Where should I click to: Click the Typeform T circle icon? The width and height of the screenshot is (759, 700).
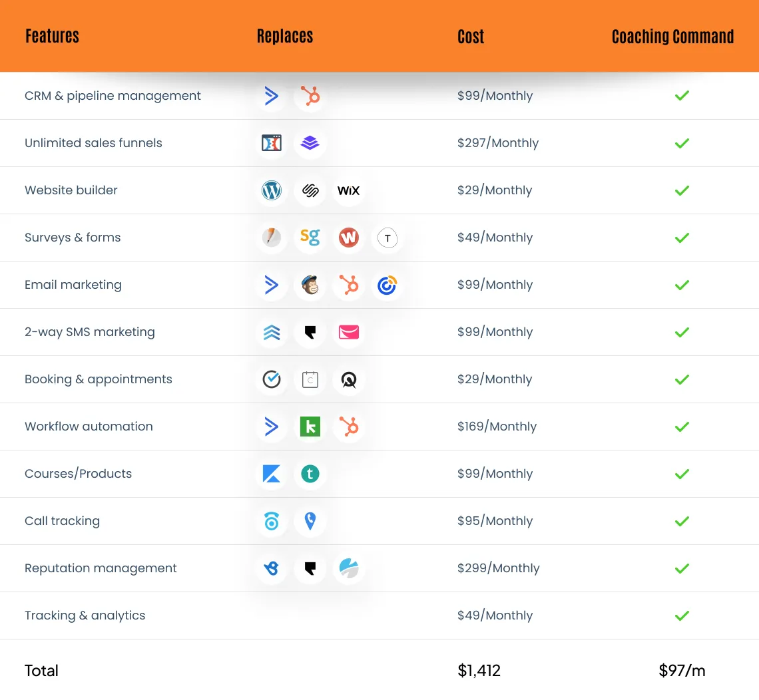tap(387, 238)
